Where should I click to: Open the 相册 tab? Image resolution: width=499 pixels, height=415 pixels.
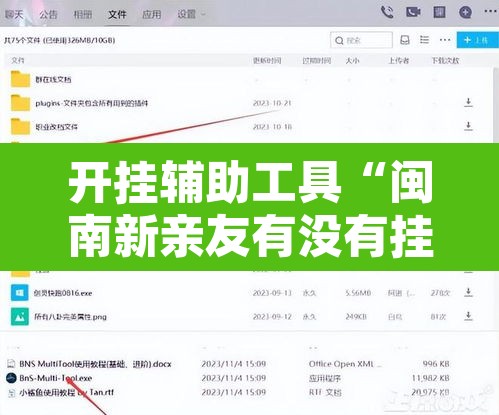83,14
